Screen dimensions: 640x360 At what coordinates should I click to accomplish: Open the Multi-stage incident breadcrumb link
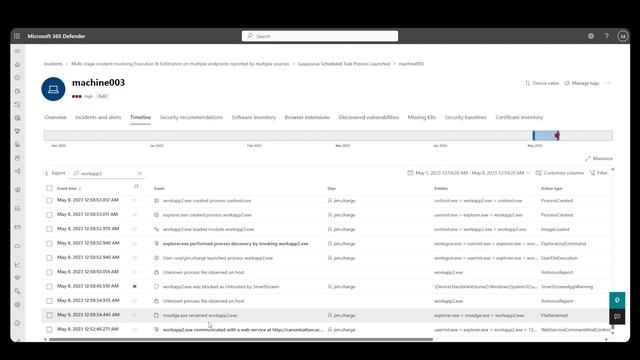[180, 64]
